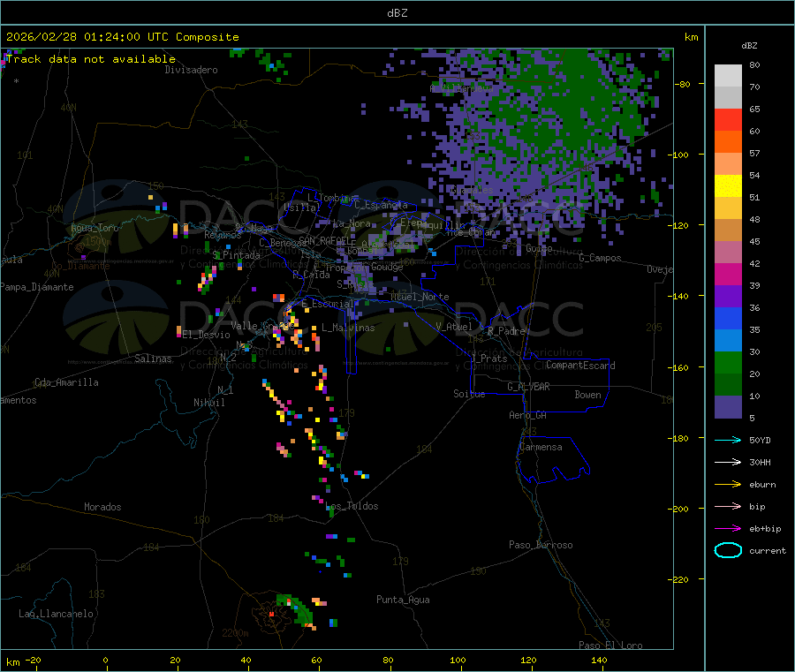Click the 54 dBZ yellow legend swatch

coord(728,186)
